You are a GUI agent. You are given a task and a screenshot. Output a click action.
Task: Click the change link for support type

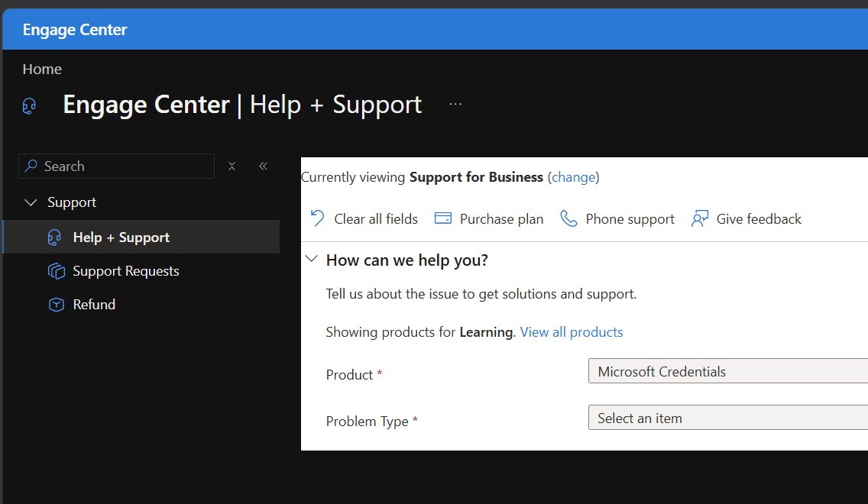574,177
